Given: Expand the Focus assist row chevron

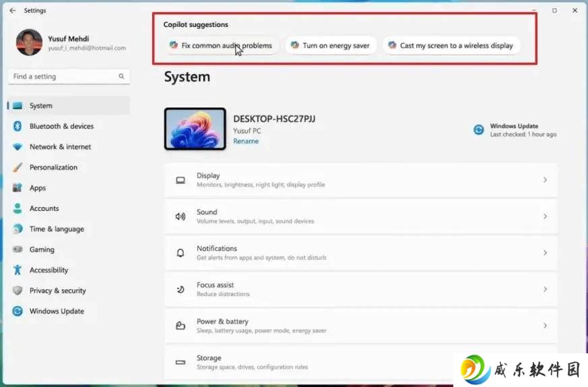Looking at the screenshot, I should point(545,289).
